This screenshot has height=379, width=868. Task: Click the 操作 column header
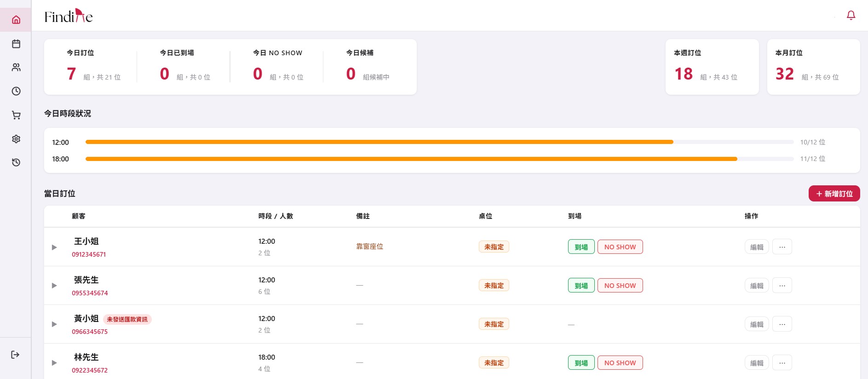(752, 216)
